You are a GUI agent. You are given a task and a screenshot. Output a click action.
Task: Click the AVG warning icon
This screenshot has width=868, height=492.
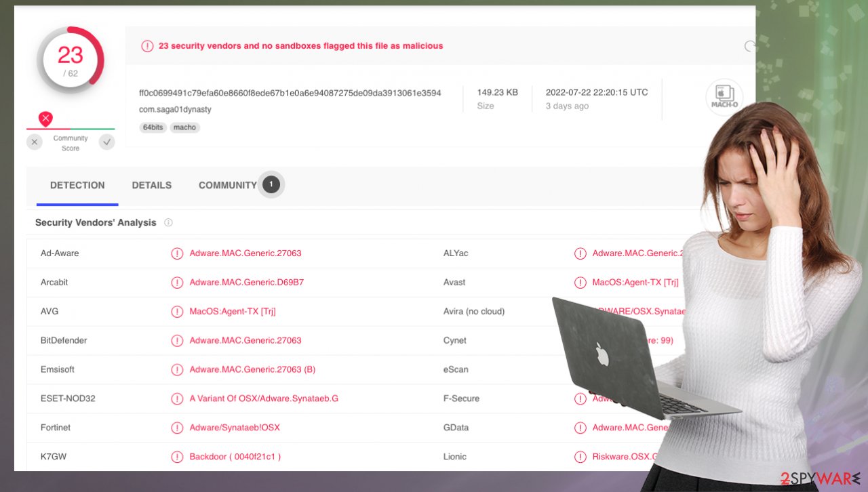click(177, 312)
